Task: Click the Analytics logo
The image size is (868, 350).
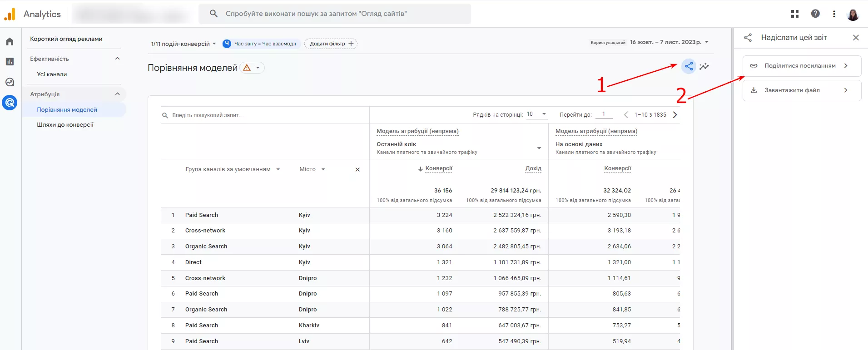Action: click(x=10, y=14)
